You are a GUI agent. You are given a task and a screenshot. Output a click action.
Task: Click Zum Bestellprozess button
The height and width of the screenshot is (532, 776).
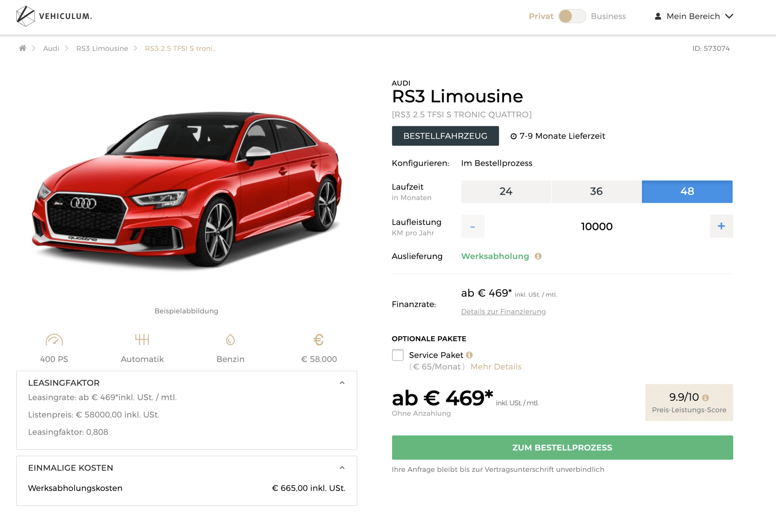click(562, 447)
